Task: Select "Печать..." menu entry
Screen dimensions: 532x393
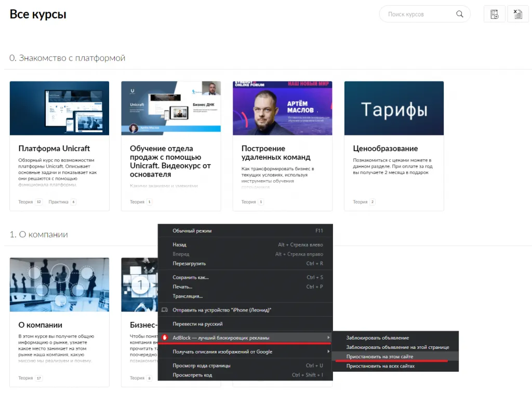Action: [x=245, y=287]
